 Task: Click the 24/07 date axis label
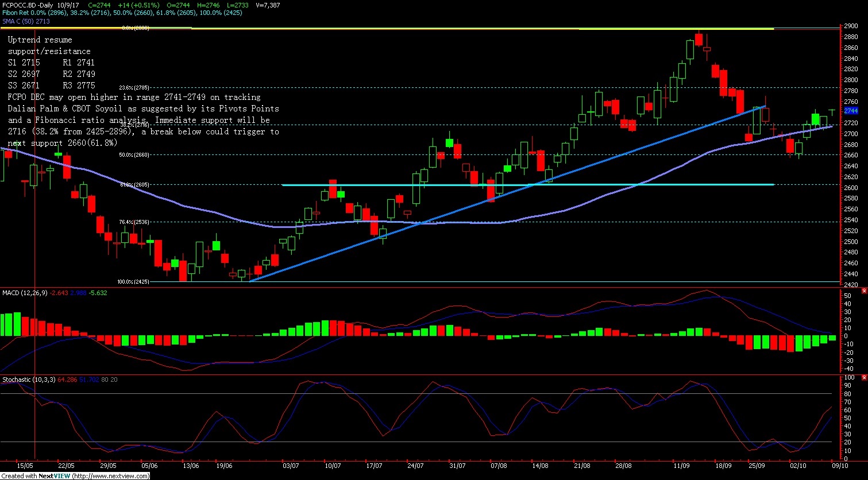(415, 466)
